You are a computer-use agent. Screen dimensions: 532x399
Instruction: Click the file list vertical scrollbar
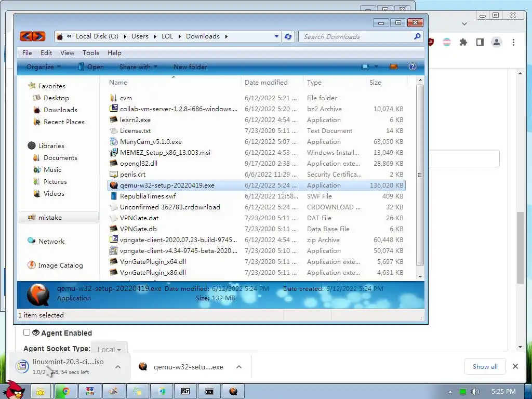pos(420,175)
